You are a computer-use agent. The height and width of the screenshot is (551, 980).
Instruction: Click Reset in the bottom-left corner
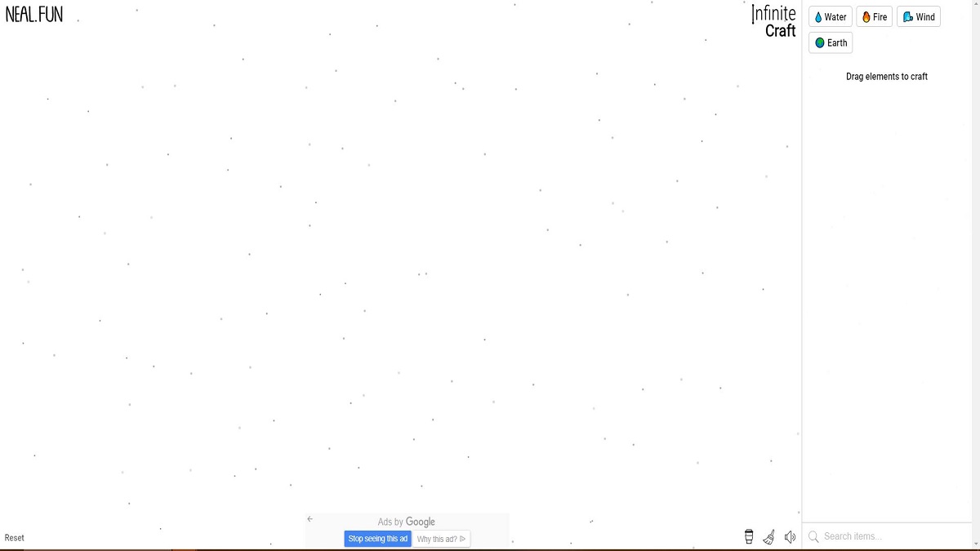tap(15, 538)
